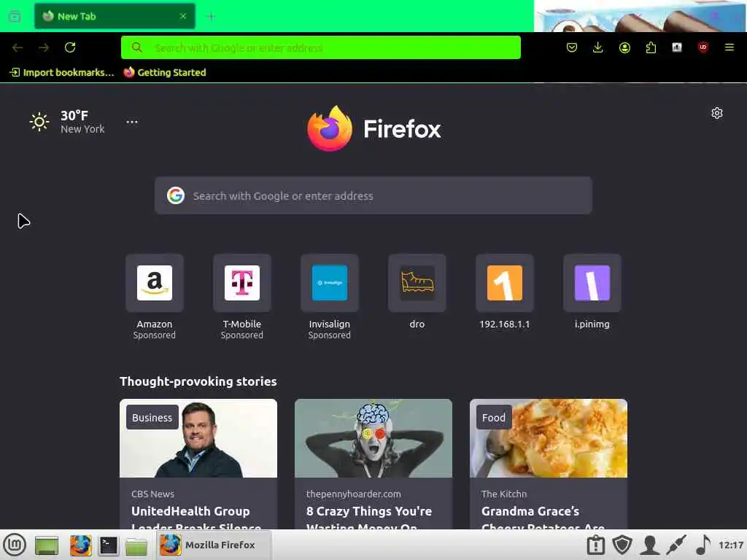
Task: Open the update manager shield tray icon
Action: [x=622, y=545]
